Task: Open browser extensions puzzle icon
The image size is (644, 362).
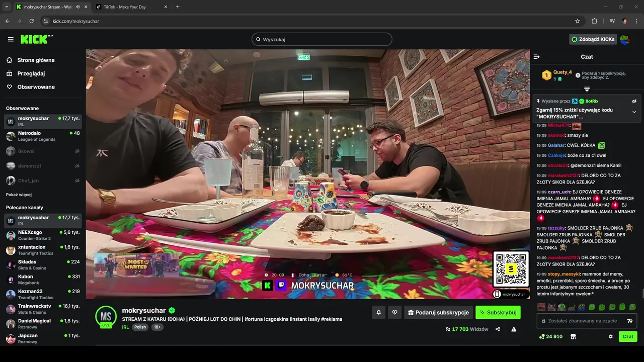Action: tap(595, 21)
